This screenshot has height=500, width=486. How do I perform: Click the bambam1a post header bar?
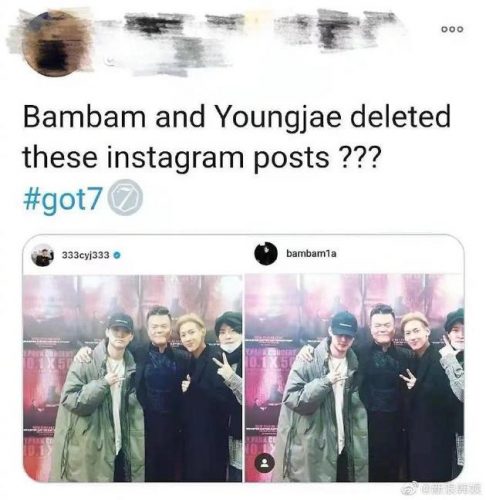(x=354, y=254)
